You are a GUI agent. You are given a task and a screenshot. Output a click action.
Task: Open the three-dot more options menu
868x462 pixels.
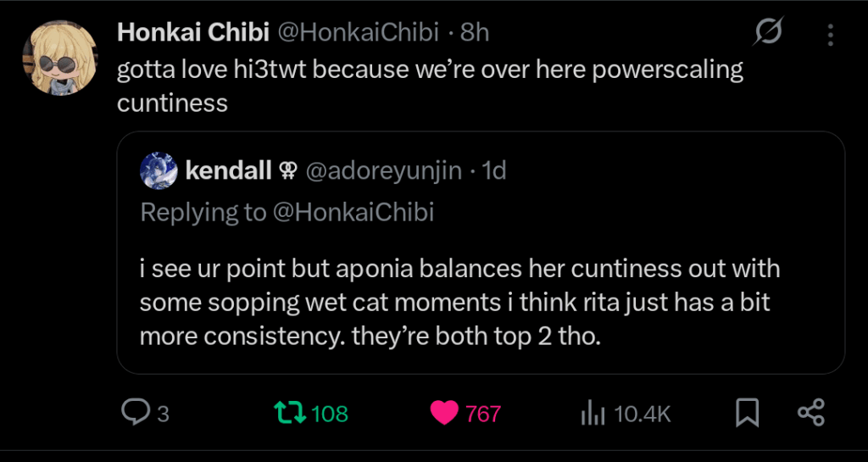click(828, 34)
